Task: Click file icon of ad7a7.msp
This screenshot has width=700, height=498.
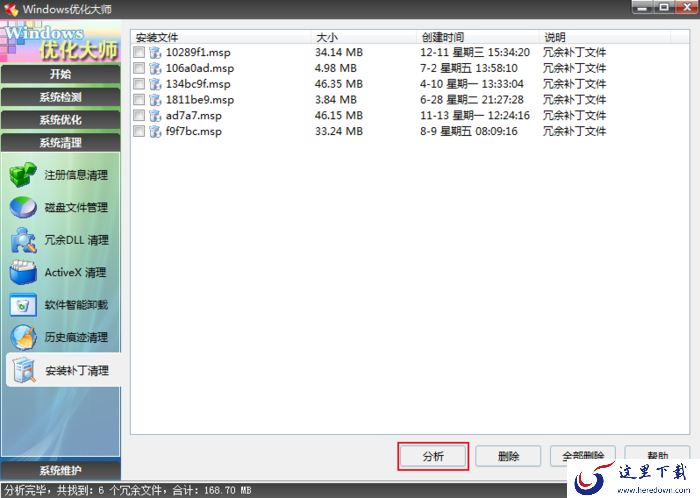Action: click(x=155, y=115)
